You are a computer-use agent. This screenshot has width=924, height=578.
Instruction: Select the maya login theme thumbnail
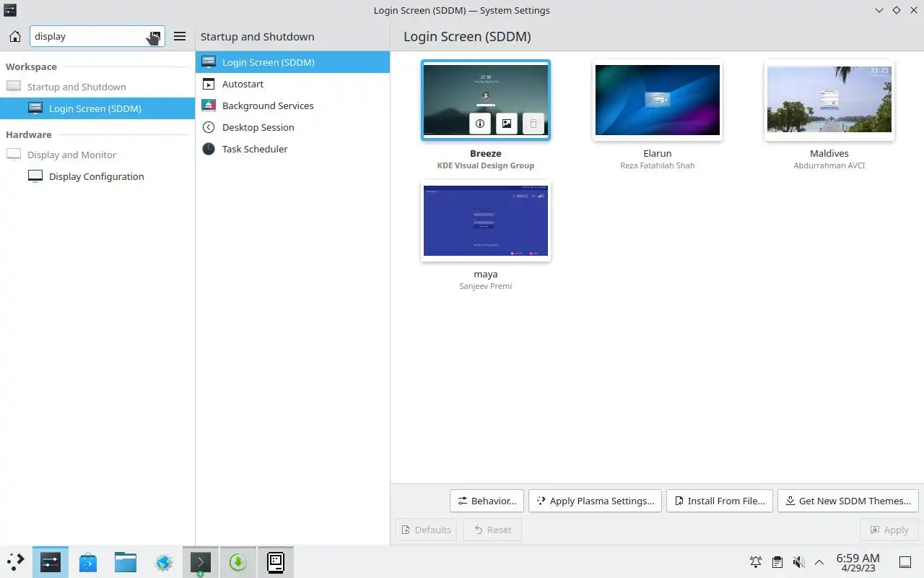click(486, 220)
